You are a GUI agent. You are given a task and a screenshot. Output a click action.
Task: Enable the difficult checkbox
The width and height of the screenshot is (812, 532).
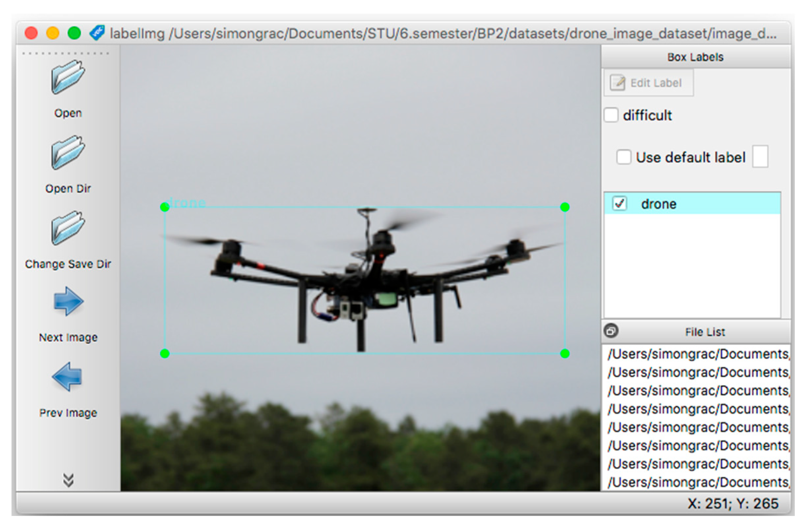(611, 115)
